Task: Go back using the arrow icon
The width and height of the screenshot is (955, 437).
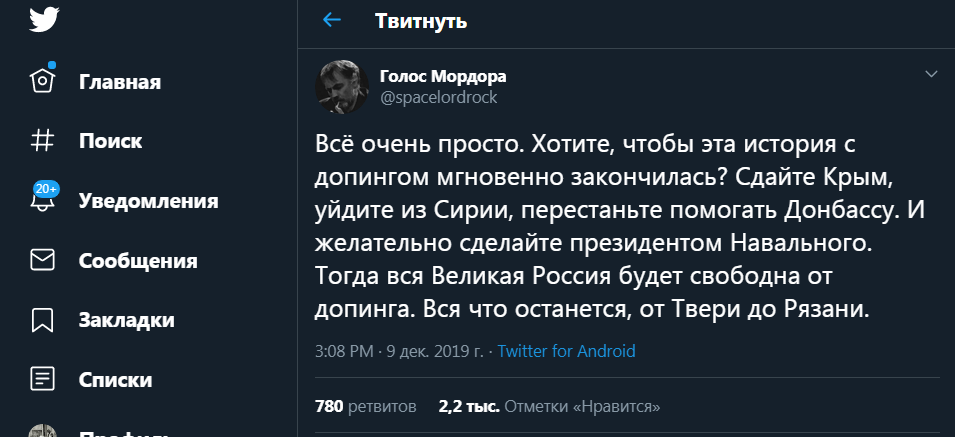Action: 332,21
